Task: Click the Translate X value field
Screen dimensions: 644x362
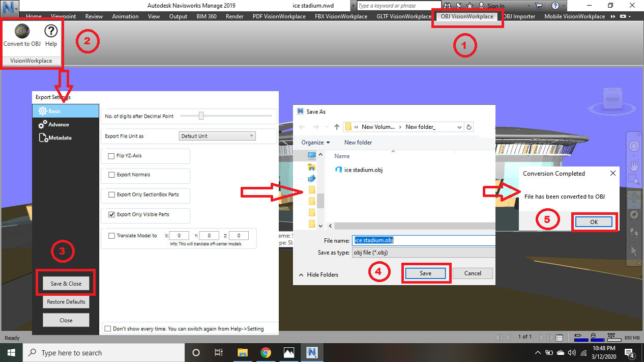Action: pos(179,236)
